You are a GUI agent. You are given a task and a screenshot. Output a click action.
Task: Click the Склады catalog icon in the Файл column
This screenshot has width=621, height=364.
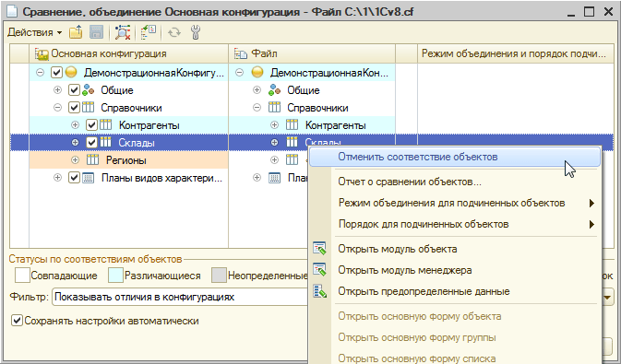(x=292, y=143)
